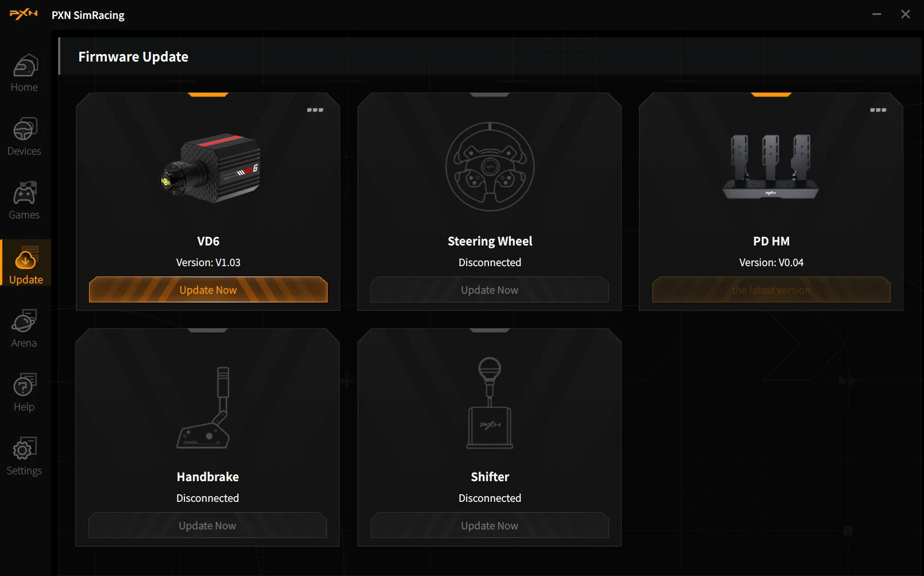924x576 pixels.
Task: Open the VD6 card three-dot menu
Action: pos(315,110)
